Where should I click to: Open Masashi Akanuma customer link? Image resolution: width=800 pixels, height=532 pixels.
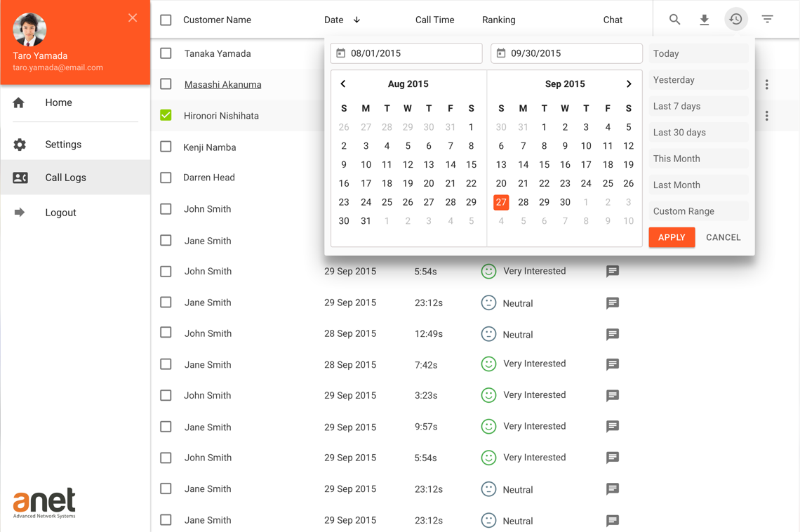[222, 85]
